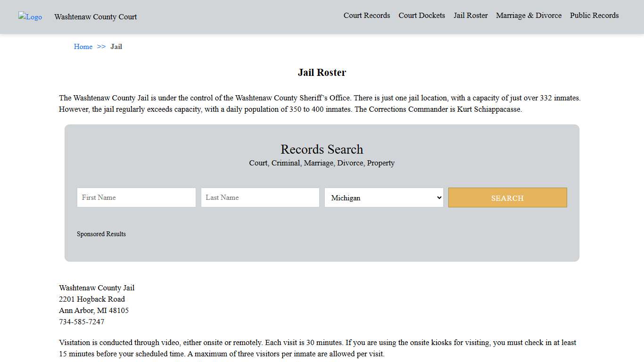
Task: Select the Jail breadcrumb item
Action: pos(116,47)
